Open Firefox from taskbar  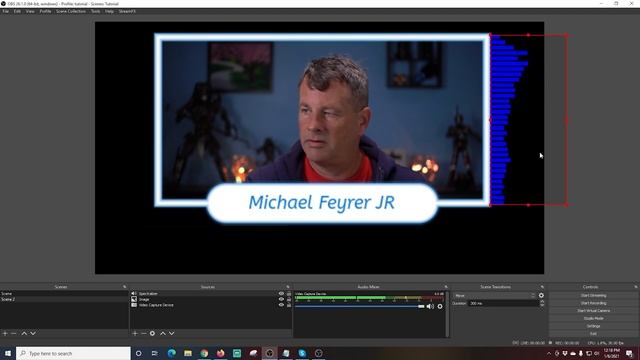coord(220,353)
